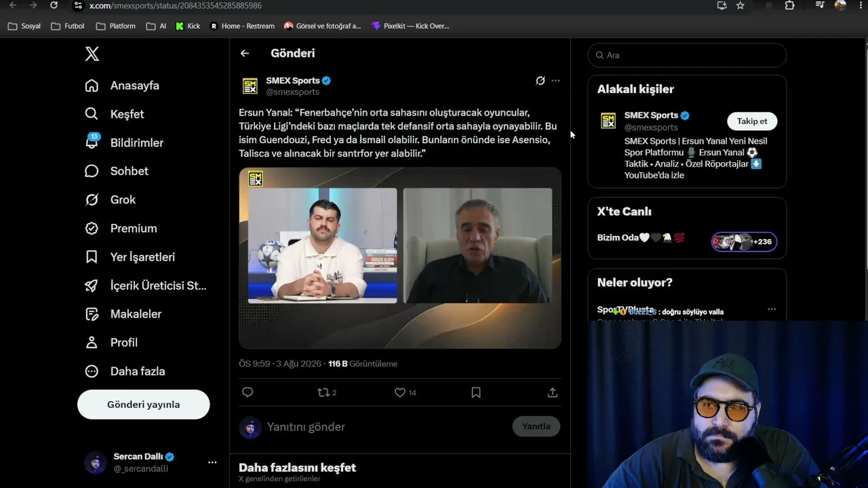
Task: Go back using the Gönderi header arrow
Action: [245, 54]
